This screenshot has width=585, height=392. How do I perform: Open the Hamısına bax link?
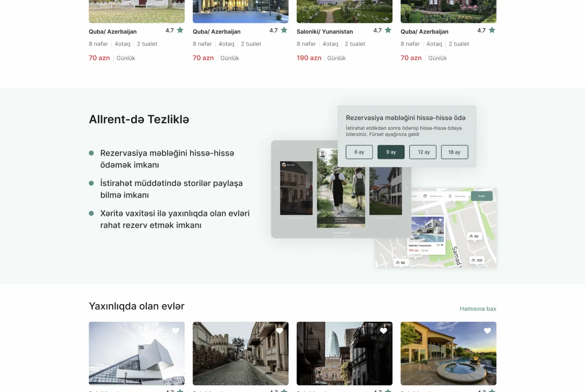click(478, 309)
